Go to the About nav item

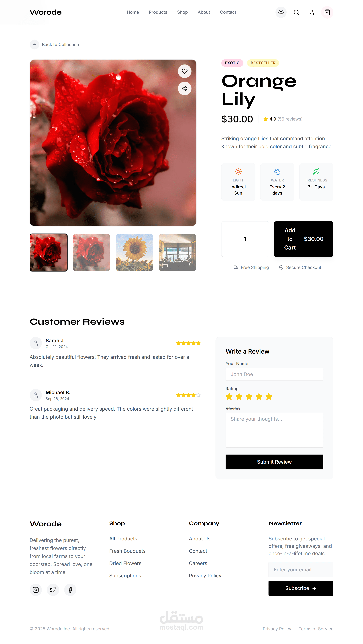tap(204, 12)
